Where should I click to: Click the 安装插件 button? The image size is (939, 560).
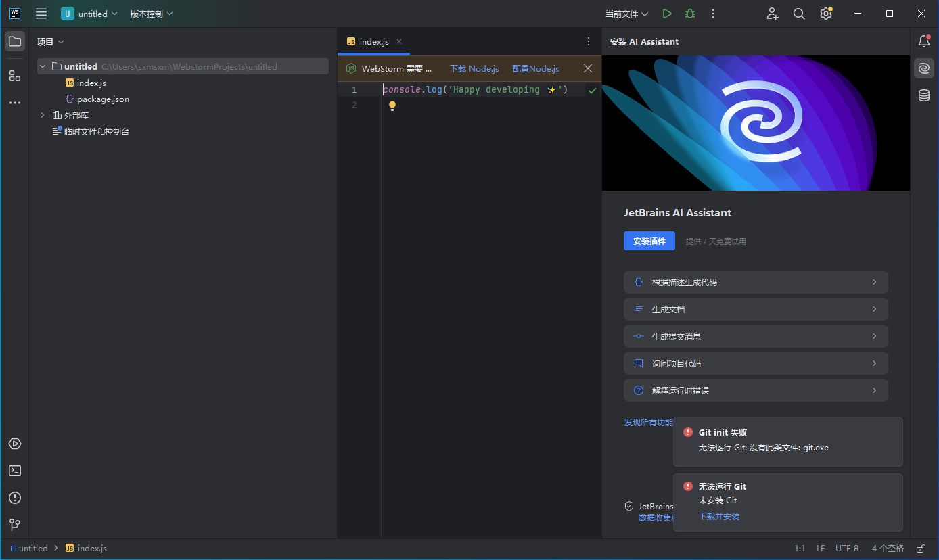click(x=649, y=241)
